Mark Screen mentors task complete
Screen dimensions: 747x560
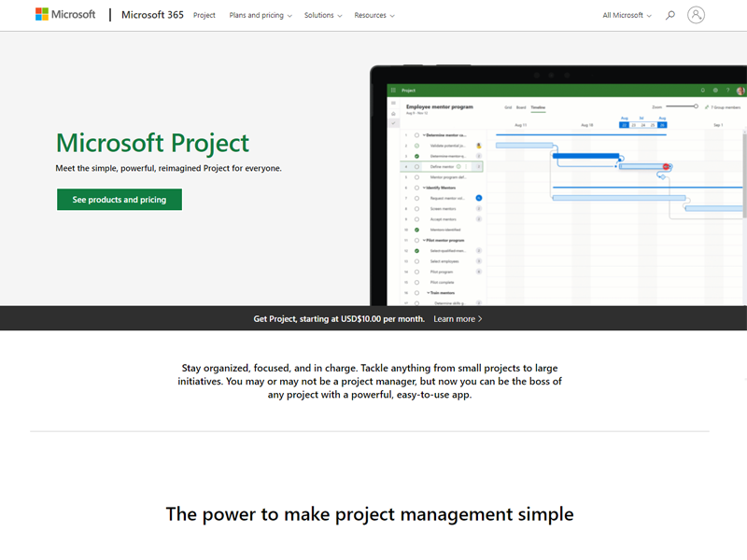click(x=416, y=208)
